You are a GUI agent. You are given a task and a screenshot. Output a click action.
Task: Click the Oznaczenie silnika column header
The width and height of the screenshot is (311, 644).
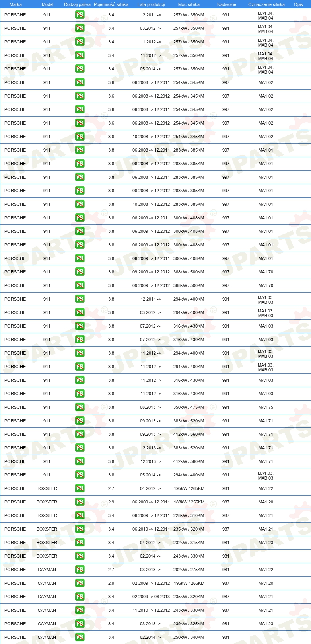(x=266, y=4)
